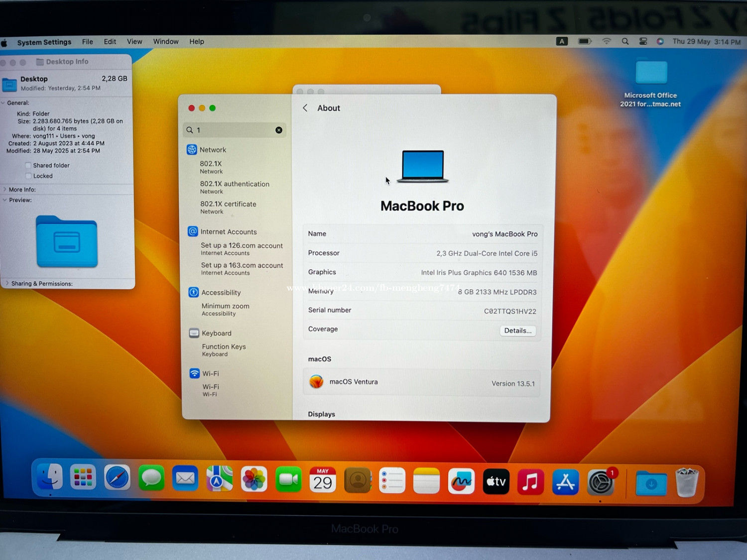
Task: Choose Set up a 126.com account
Action: point(242,249)
